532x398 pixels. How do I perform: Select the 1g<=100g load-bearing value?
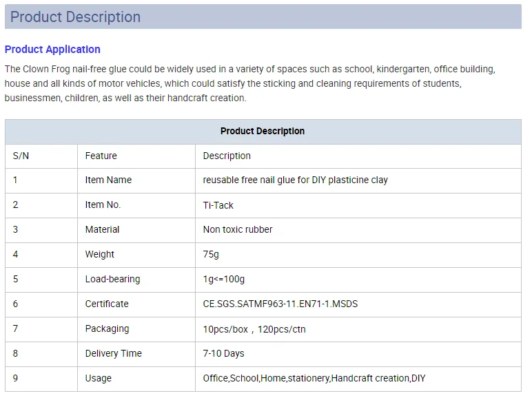pos(223,280)
